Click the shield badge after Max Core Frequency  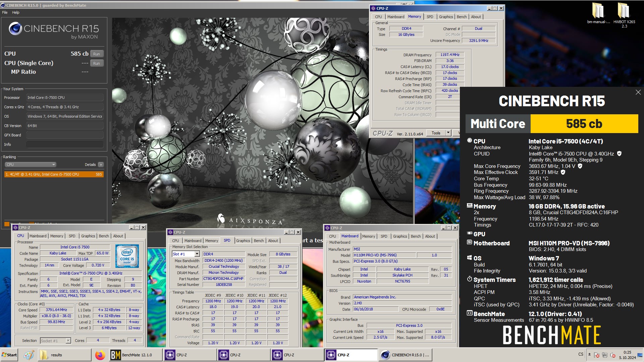point(580,166)
